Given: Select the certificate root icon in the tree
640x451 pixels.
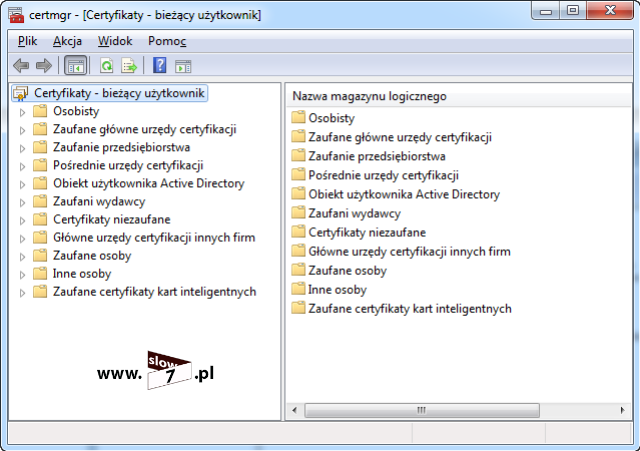Looking at the screenshot, I should (x=20, y=93).
